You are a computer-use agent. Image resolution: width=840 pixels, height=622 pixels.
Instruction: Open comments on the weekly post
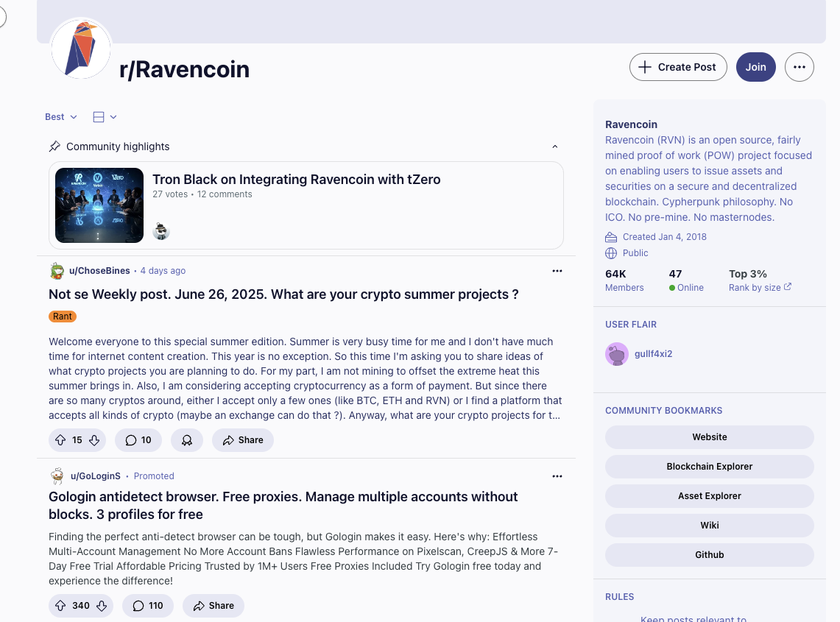click(x=138, y=440)
